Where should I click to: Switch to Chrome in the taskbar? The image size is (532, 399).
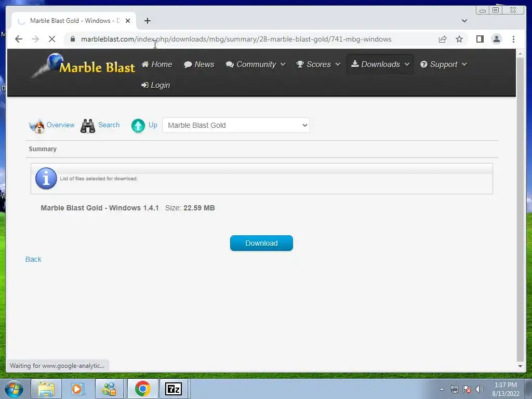143,389
